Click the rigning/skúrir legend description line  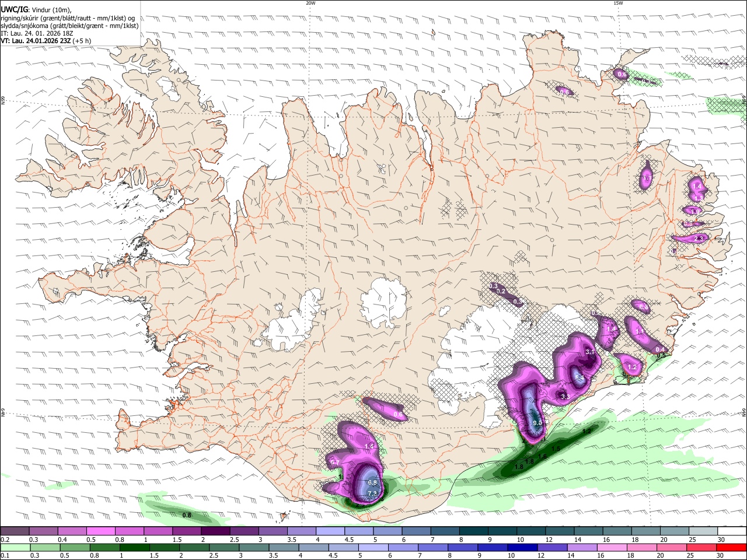click(x=68, y=17)
